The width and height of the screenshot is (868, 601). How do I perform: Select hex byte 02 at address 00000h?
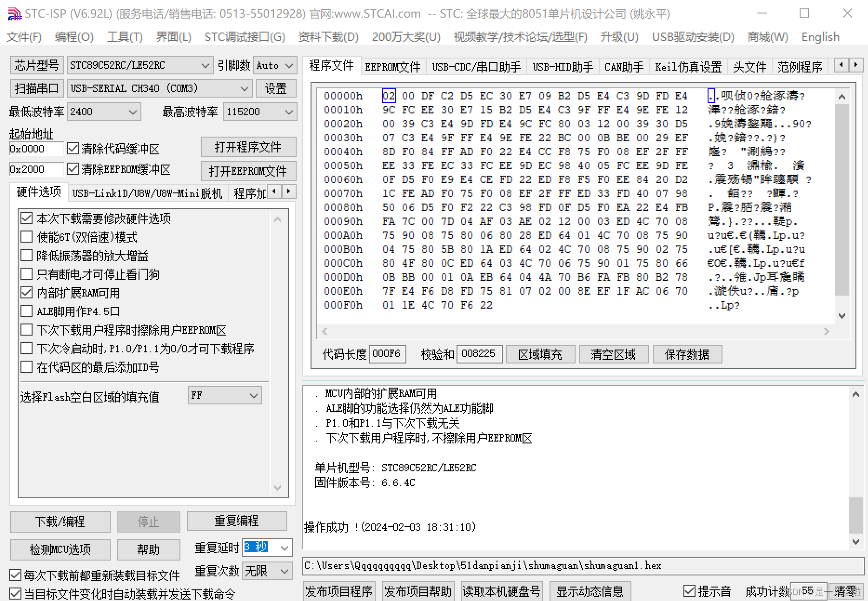(x=389, y=96)
